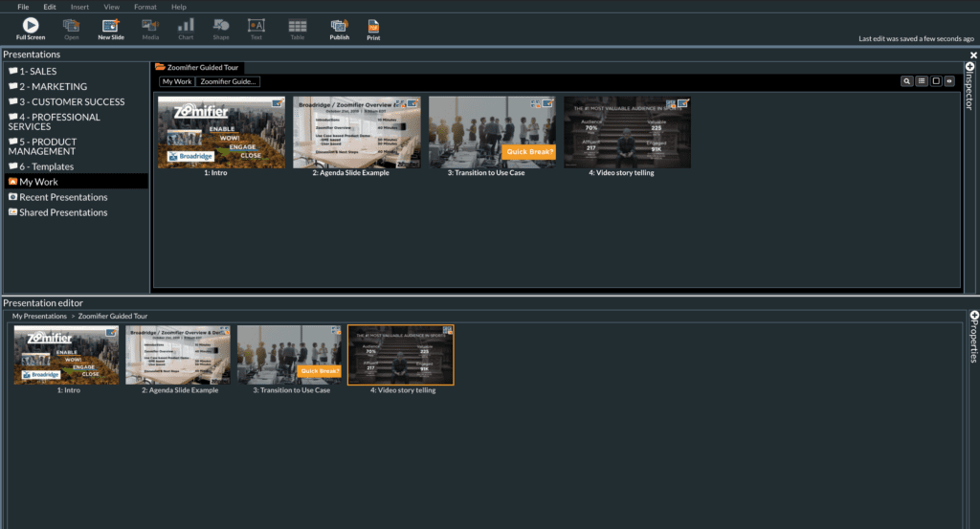980x529 pixels.
Task: Open the Format menu
Action: click(x=145, y=7)
